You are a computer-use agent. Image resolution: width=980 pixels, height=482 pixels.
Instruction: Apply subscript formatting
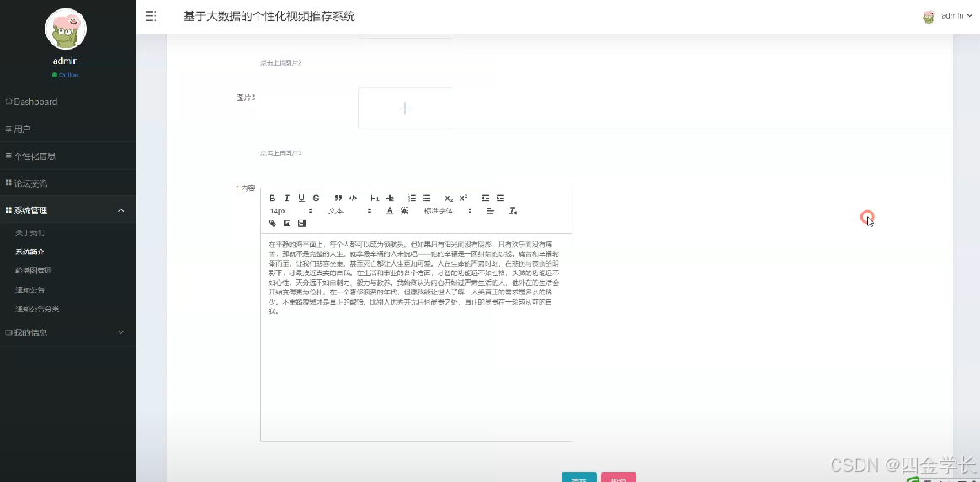(449, 198)
